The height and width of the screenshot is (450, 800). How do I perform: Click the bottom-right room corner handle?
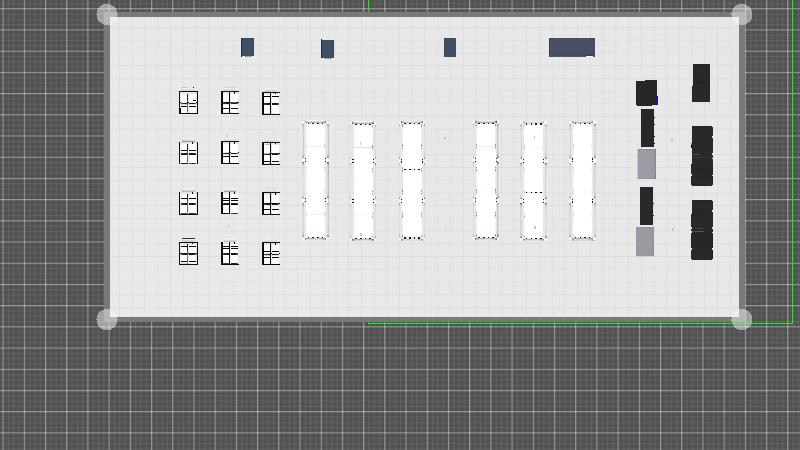pyautogui.click(x=741, y=319)
